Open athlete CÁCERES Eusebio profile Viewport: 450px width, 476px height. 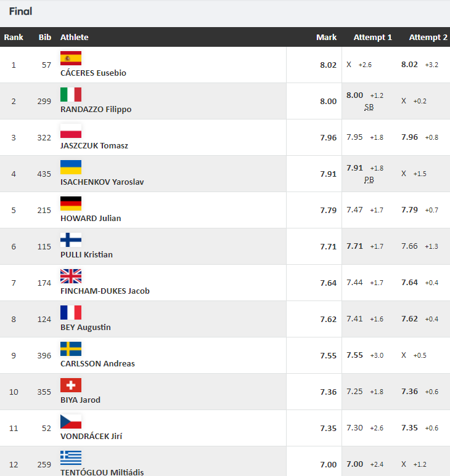[93, 73]
